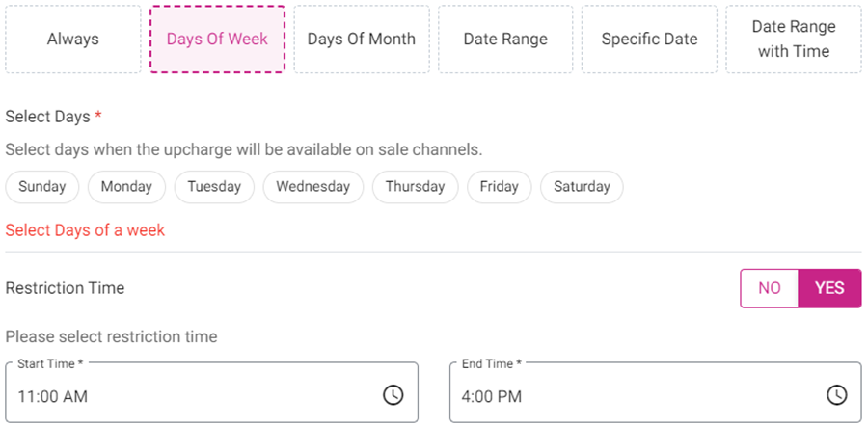Toggle the Monday day chip

126,187
